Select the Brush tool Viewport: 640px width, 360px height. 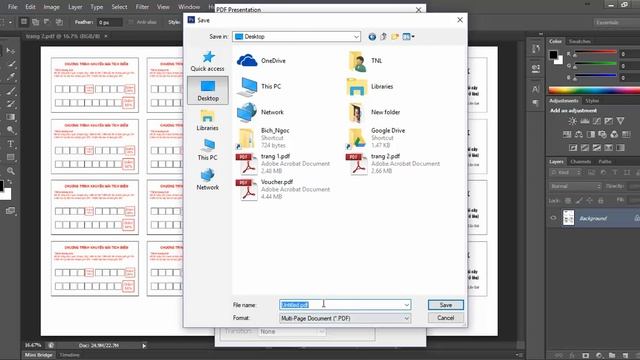tap(11, 91)
